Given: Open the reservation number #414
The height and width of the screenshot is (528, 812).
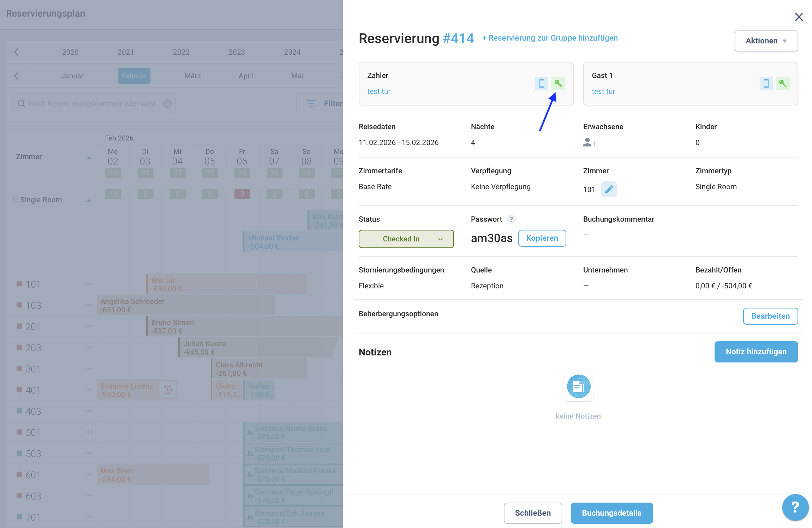Looking at the screenshot, I should (x=458, y=38).
